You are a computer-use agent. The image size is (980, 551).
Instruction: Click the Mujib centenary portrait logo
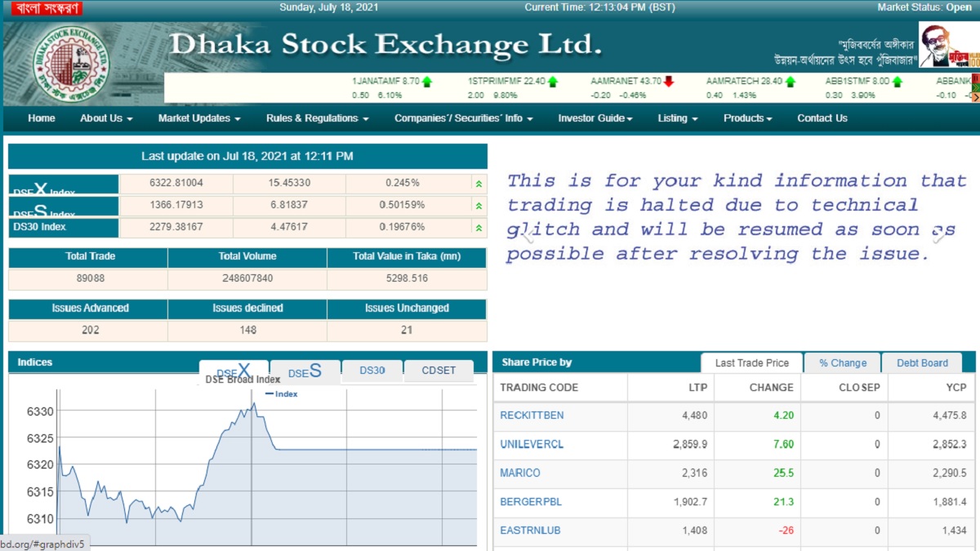pyautogui.click(x=947, y=46)
